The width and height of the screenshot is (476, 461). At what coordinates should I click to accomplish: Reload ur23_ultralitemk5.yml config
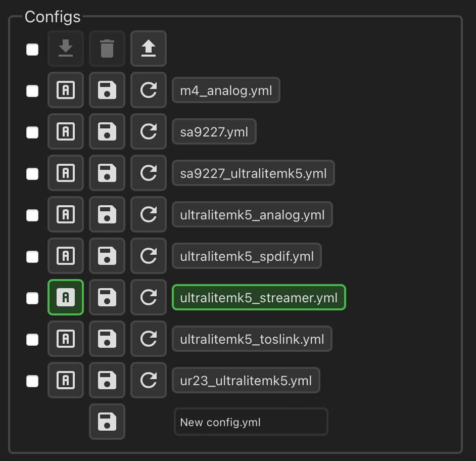click(x=149, y=380)
